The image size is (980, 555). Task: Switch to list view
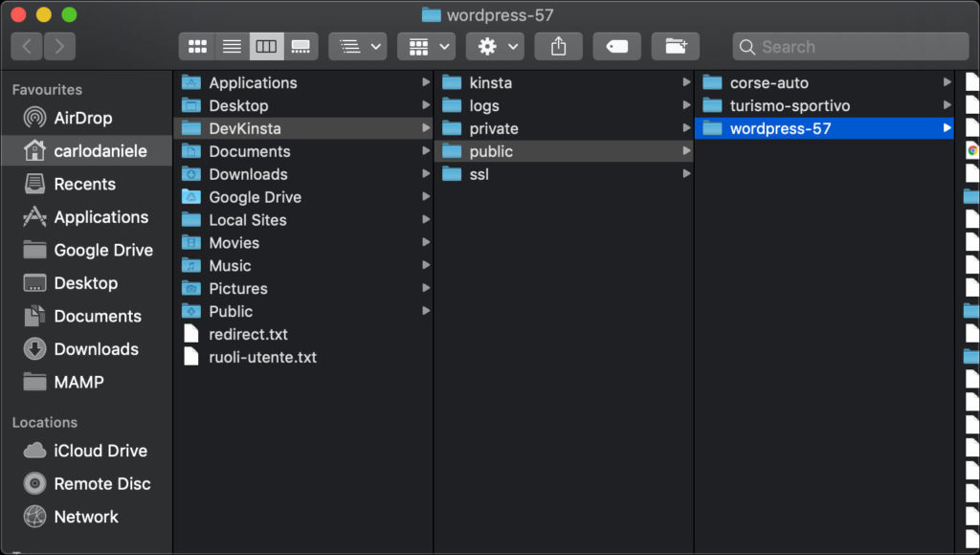click(232, 46)
